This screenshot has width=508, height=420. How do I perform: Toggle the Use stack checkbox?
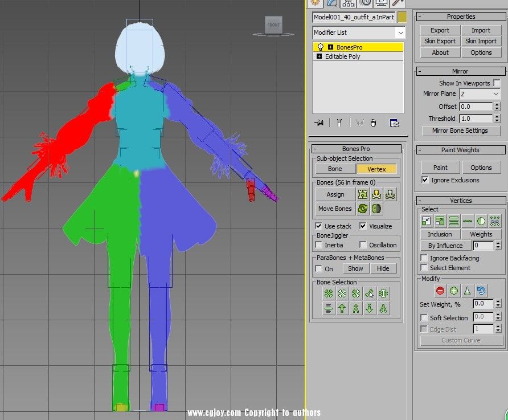point(318,226)
